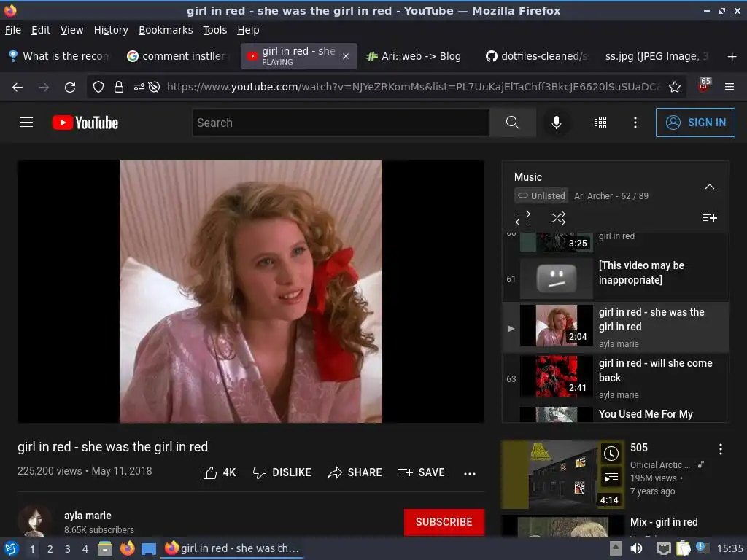Save video to a playlist
The width and height of the screenshot is (747, 560).
pos(421,472)
